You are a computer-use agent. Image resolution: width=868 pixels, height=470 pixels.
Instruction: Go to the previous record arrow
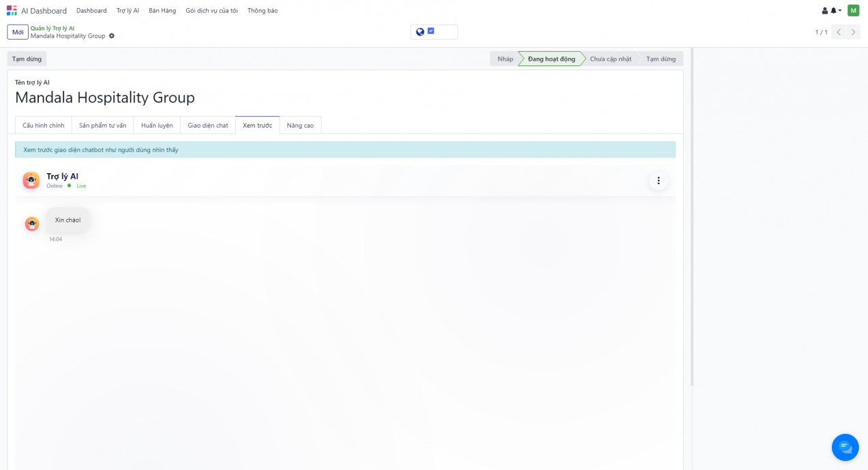coord(839,32)
